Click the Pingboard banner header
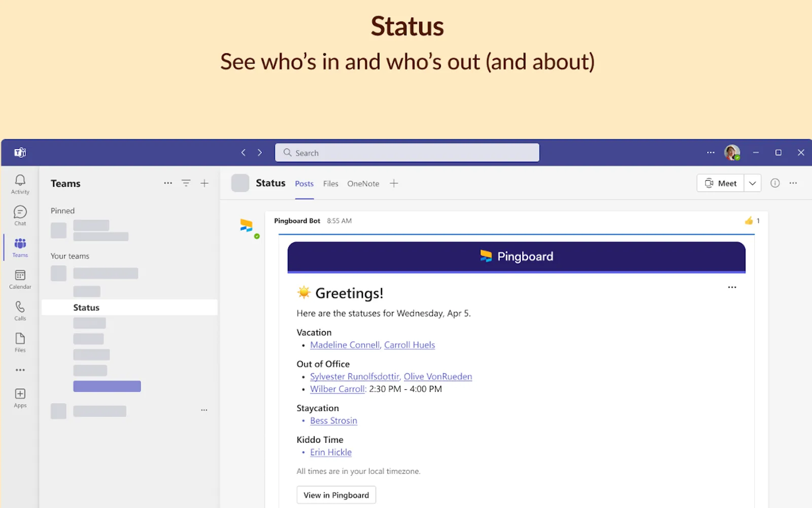The image size is (812, 508). click(x=516, y=257)
